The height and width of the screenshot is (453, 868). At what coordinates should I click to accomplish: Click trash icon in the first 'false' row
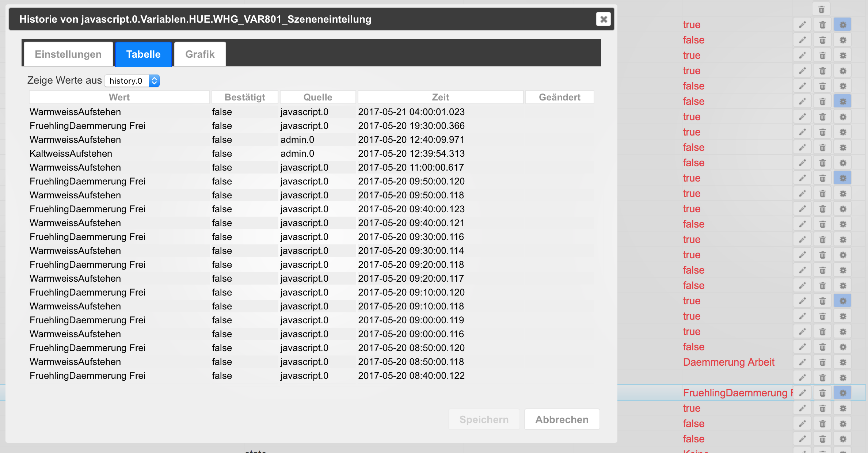[x=822, y=40]
